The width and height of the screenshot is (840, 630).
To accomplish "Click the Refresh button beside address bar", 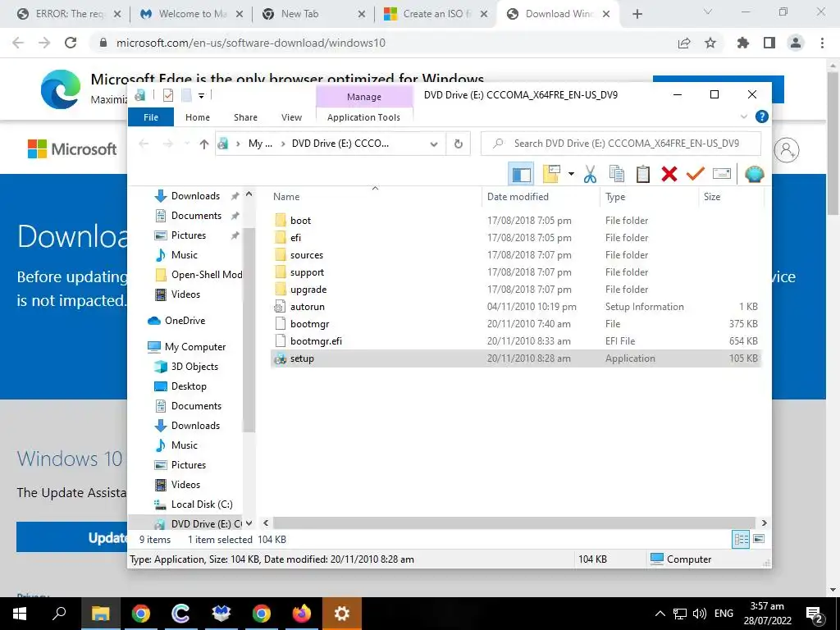I will pos(458,144).
